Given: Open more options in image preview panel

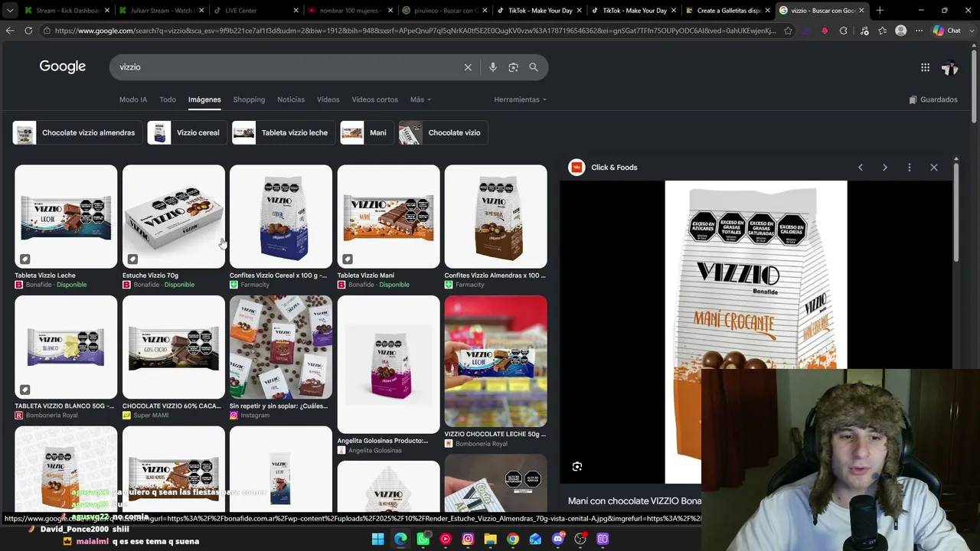Looking at the screenshot, I should click(909, 167).
